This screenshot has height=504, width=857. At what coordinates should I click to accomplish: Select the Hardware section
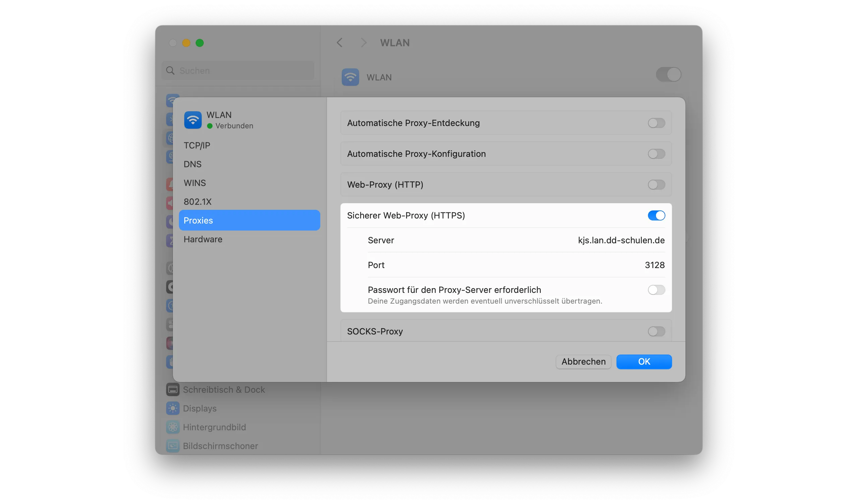point(203,239)
